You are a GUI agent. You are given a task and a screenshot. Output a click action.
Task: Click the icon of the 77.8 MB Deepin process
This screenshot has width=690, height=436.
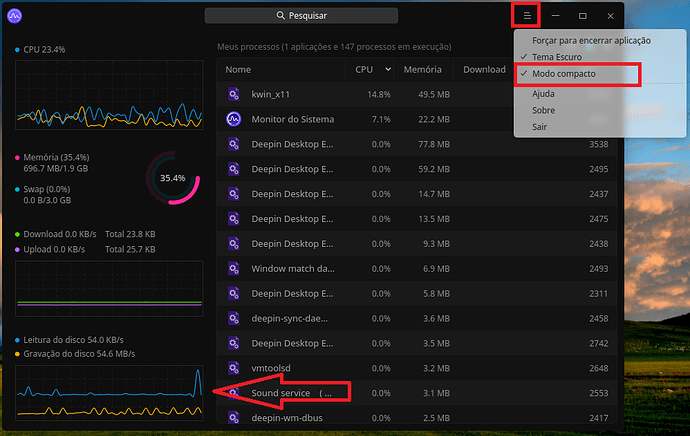click(233, 144)
